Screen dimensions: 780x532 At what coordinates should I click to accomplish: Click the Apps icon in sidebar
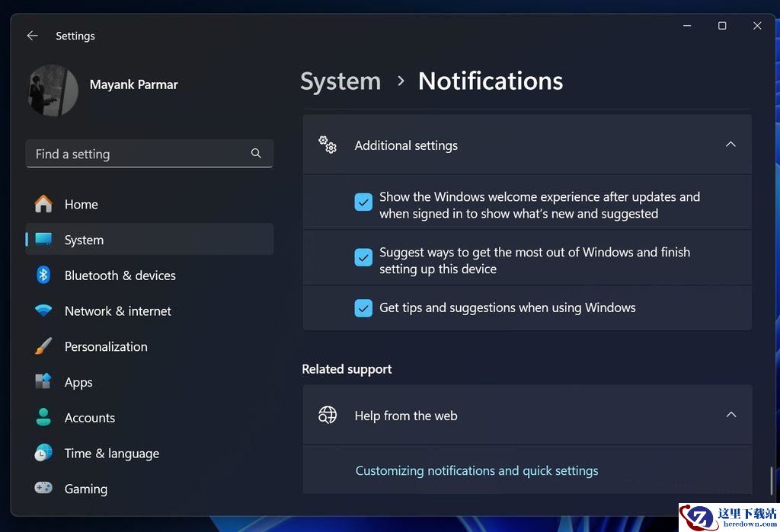tap(43, 381)
